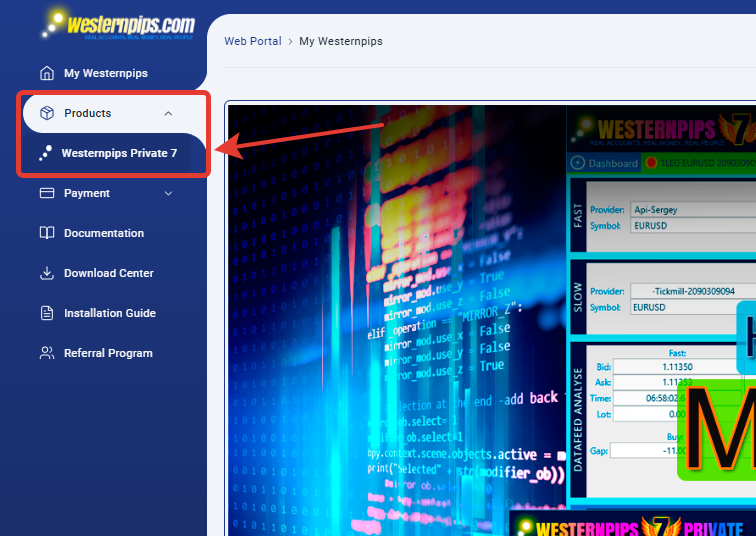
Task: Click the Dashboard circle icon in banner
Action: point(577,163)
